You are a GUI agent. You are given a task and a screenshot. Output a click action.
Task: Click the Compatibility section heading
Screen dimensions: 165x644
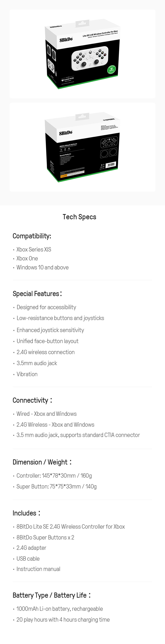[x=32, y=236]
